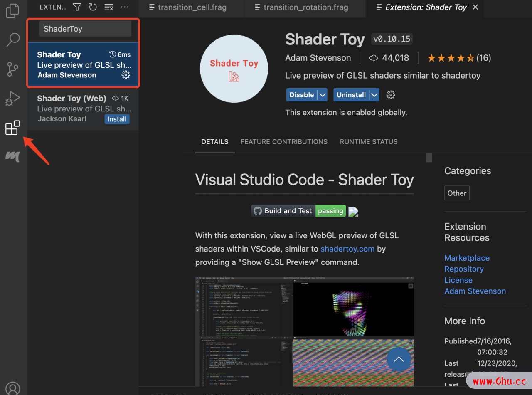The image size is (532, 395).
Task: Click the More Info heading
Action: click(x=465, y=321)
